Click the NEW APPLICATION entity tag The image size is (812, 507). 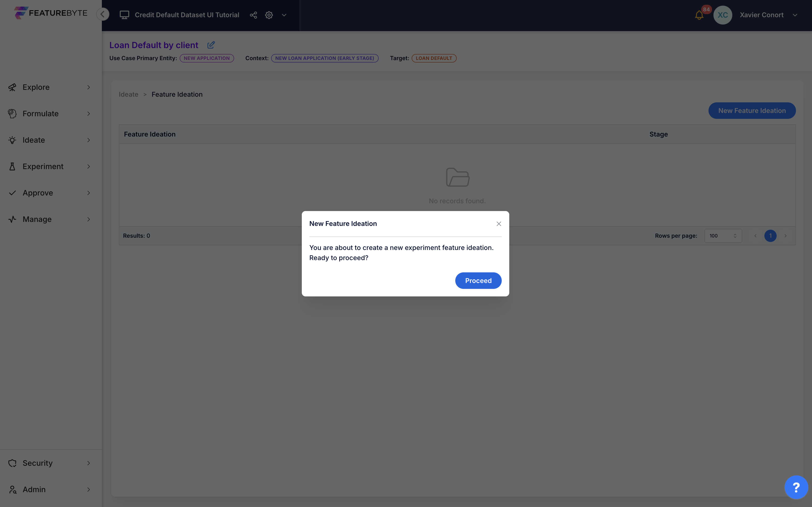click(207, 58)
